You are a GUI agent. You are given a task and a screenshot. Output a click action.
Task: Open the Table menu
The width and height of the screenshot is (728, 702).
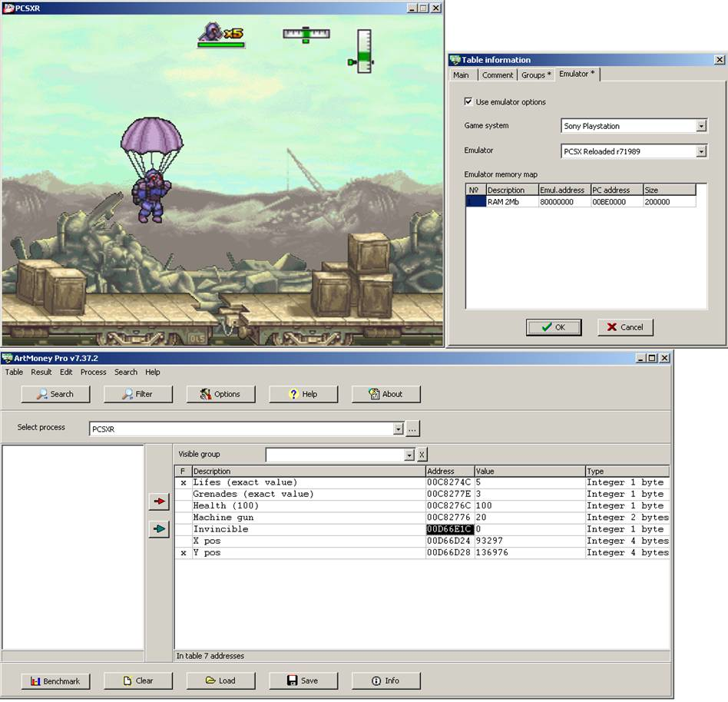pos(14,372)
